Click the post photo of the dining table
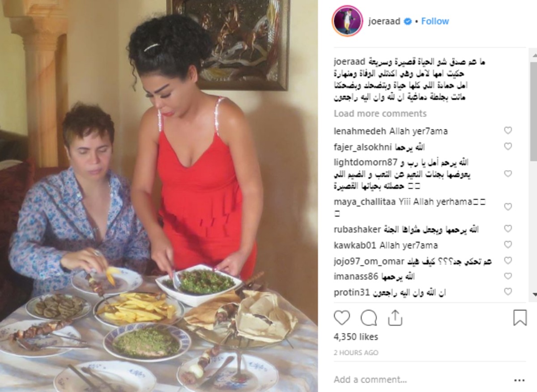The height and width of the screenshot is (392, 537). click(x=159, y=196)
